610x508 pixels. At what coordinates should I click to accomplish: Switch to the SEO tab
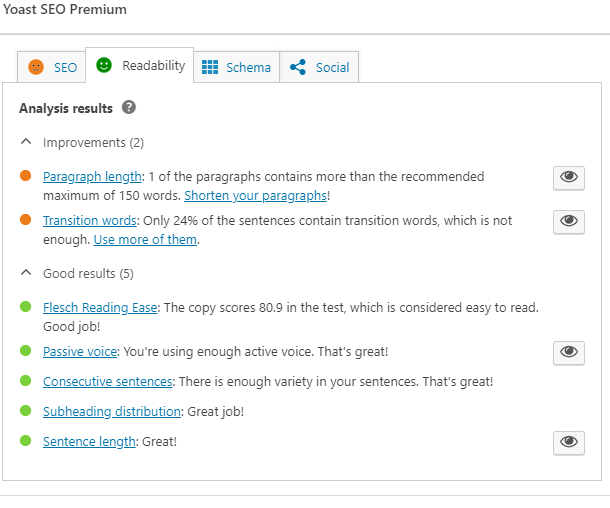[x=51, y=67]
